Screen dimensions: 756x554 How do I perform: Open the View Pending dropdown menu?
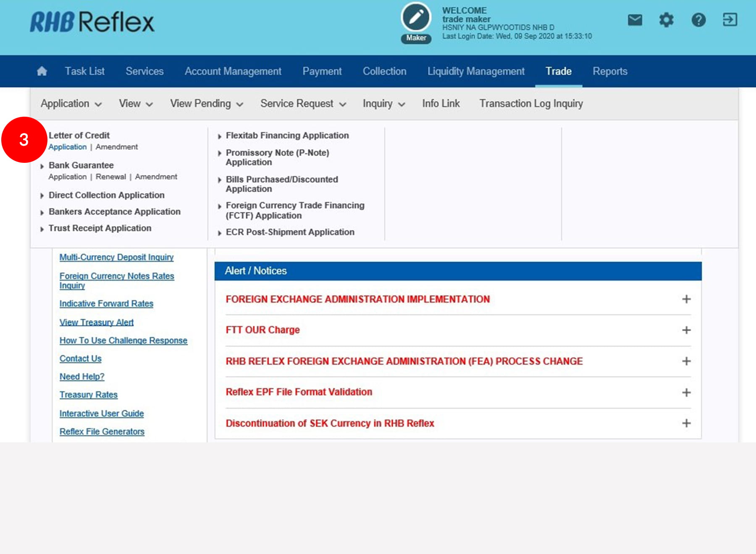pos(206,104)
